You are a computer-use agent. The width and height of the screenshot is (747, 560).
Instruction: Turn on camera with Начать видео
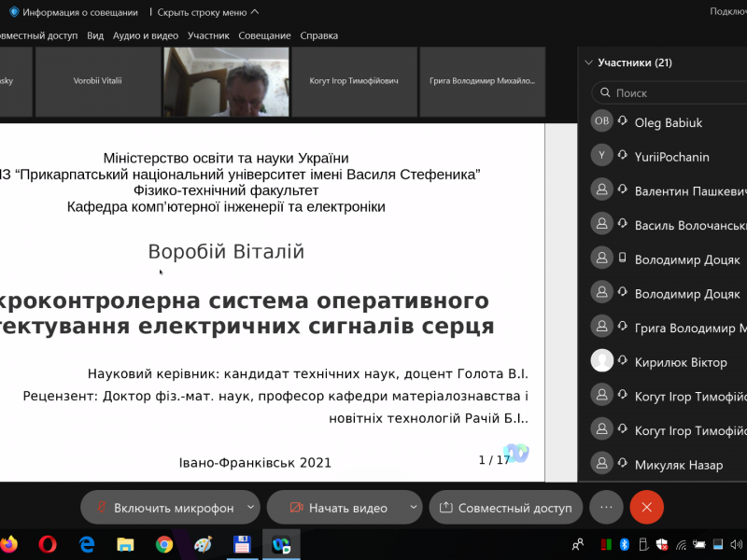click(x=338, y=508)
